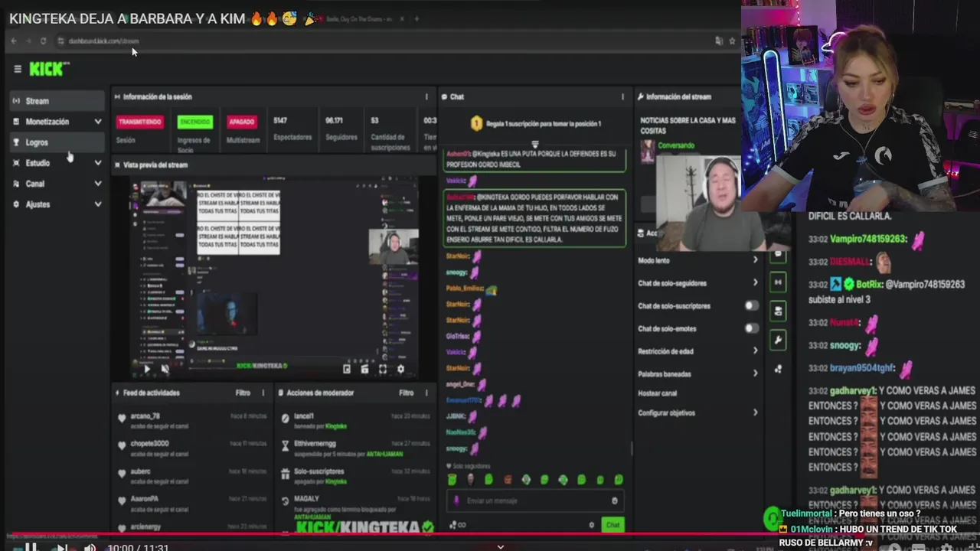This screenshot has height=551, width=980.
Task: Click auberc in activity feed
Action: coord(140,471)
